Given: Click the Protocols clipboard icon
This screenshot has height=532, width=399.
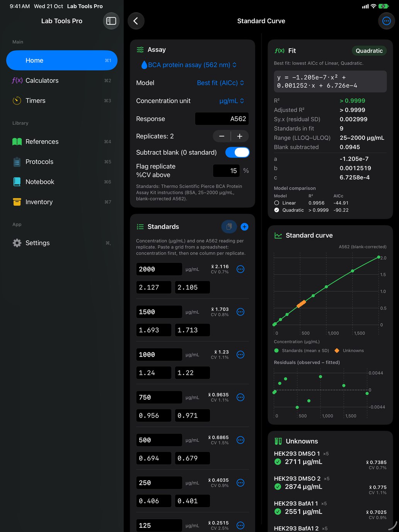Looking at the screenshot, I should tap(17, 162).
